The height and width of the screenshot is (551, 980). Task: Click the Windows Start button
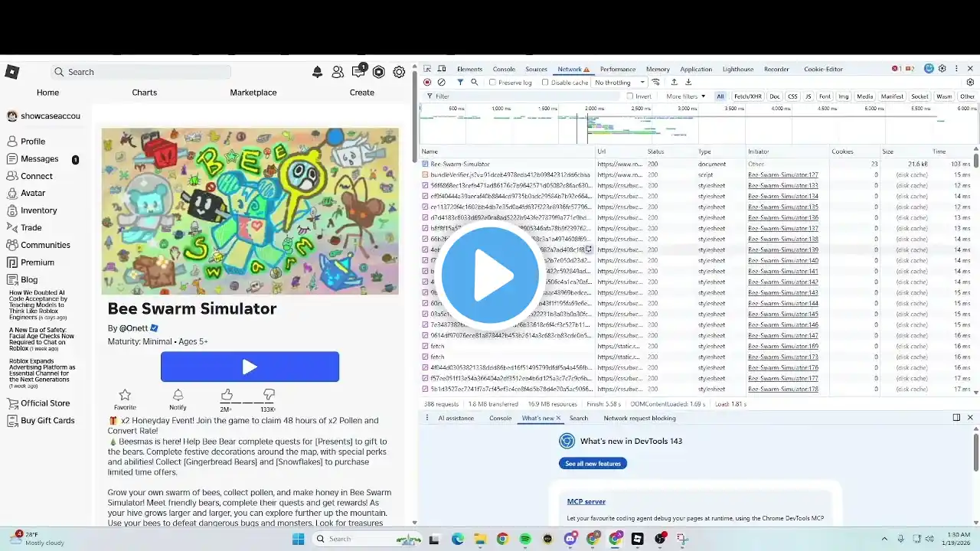pos(298,539)
